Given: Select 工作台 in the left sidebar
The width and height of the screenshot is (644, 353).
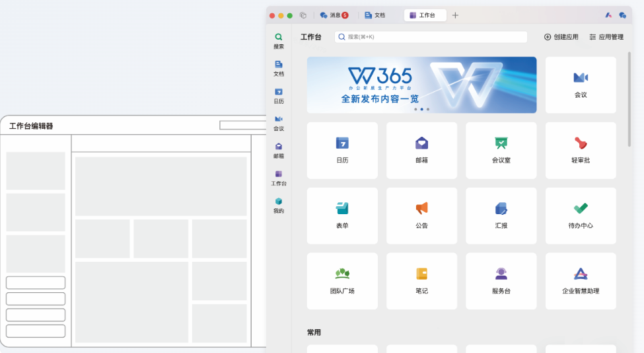Looking at the screenshot, I should (279, 178).
